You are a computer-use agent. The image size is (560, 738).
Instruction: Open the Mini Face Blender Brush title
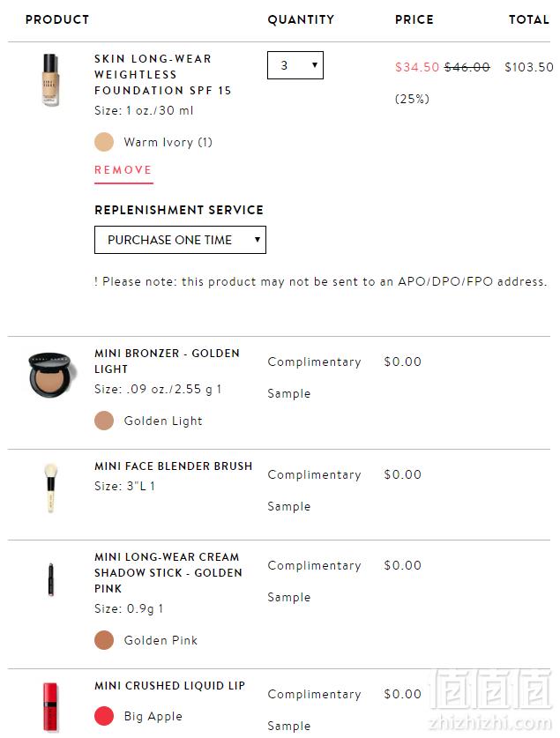(173, 466)
